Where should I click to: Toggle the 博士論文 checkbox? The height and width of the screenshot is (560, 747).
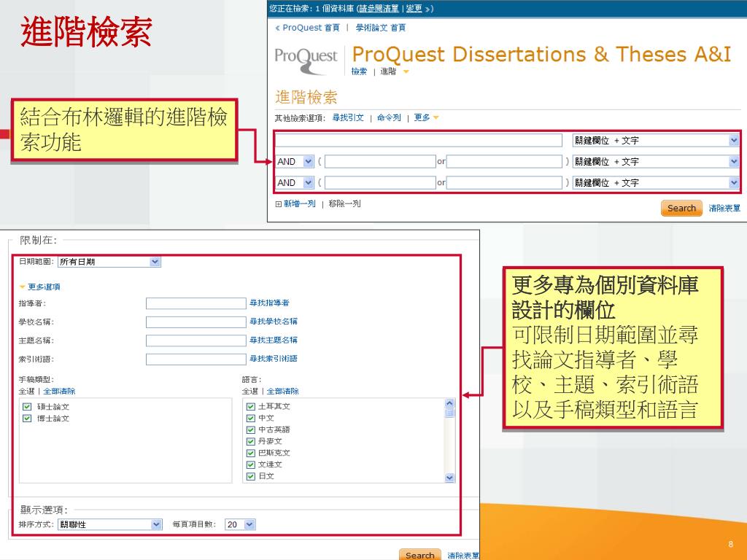point(27,419)
